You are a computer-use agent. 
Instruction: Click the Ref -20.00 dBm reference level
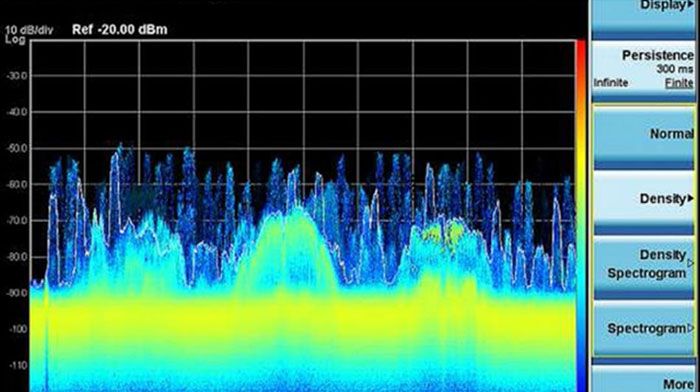click(x=120, y=30)
